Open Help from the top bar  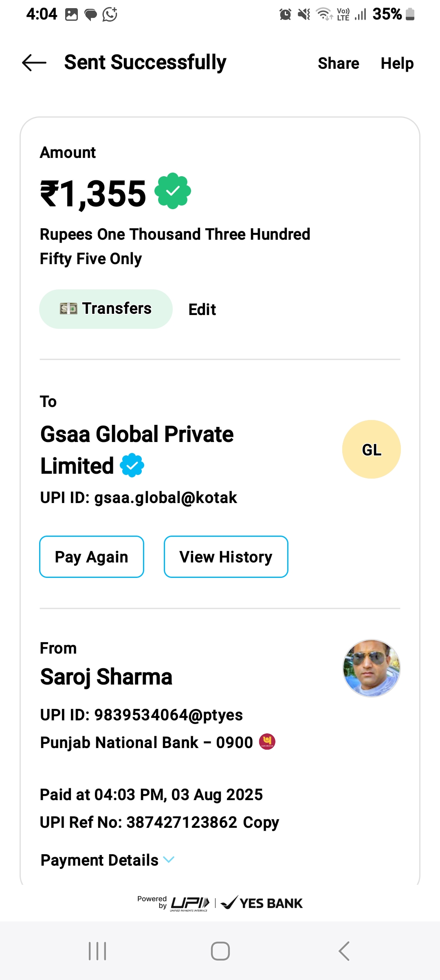click(x=397, y=63)
